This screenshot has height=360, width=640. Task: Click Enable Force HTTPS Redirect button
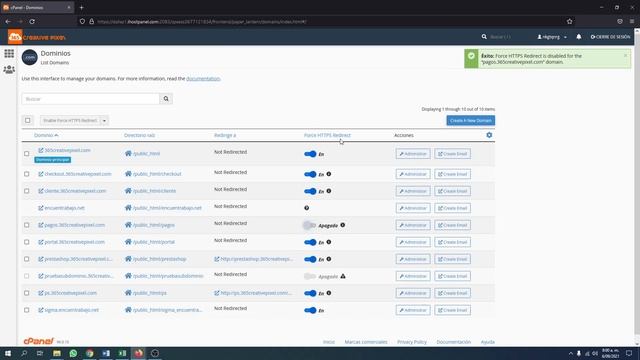(x=70, y=120)
